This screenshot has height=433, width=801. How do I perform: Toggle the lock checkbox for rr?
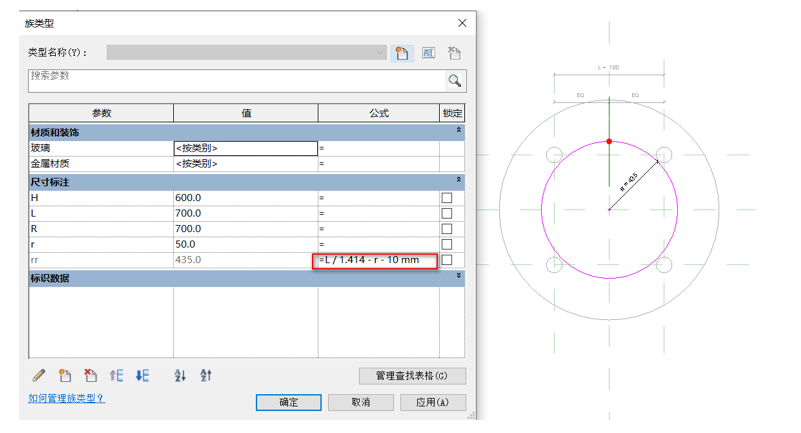tap(447, 260)
